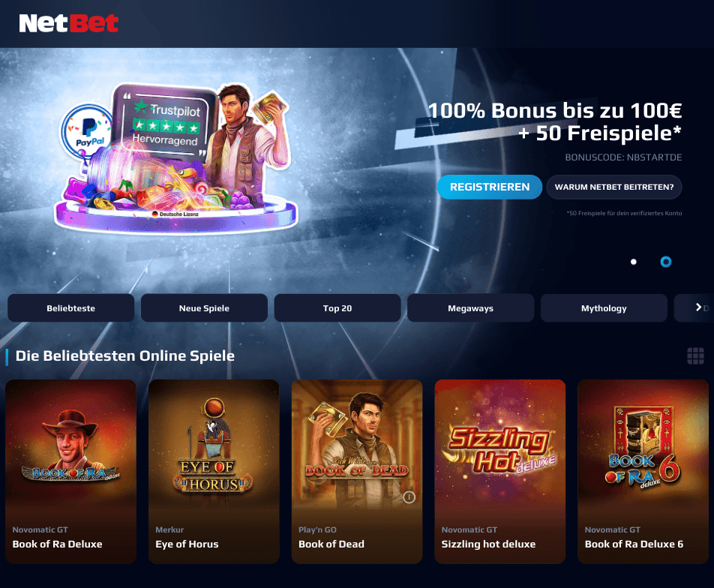714x588 pixels.
Task: Expand category list with right chevron
Action: pos(698,307)
